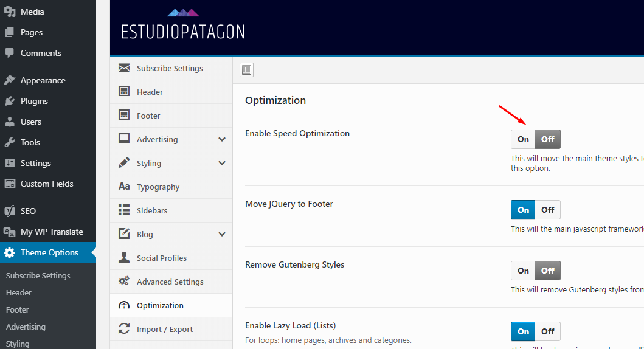Viewport: 644px width, 349px height.
Task: Open the Sidebars options tab
Action: click(x=171, y=210)
